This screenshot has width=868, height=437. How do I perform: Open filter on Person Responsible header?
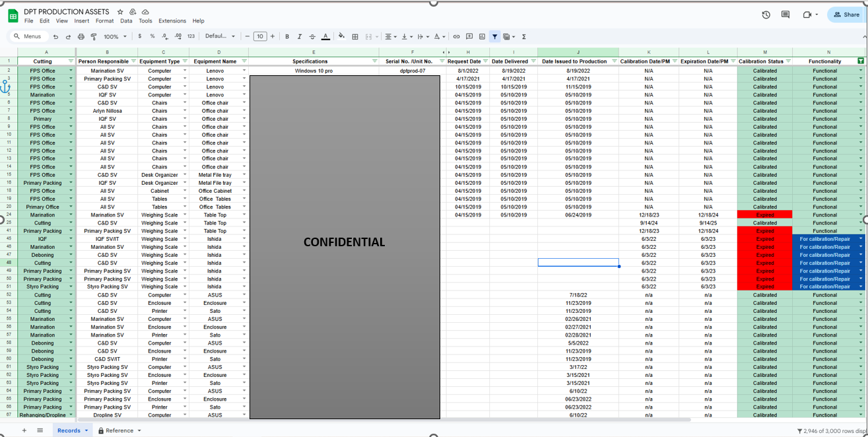coord(133,61)
